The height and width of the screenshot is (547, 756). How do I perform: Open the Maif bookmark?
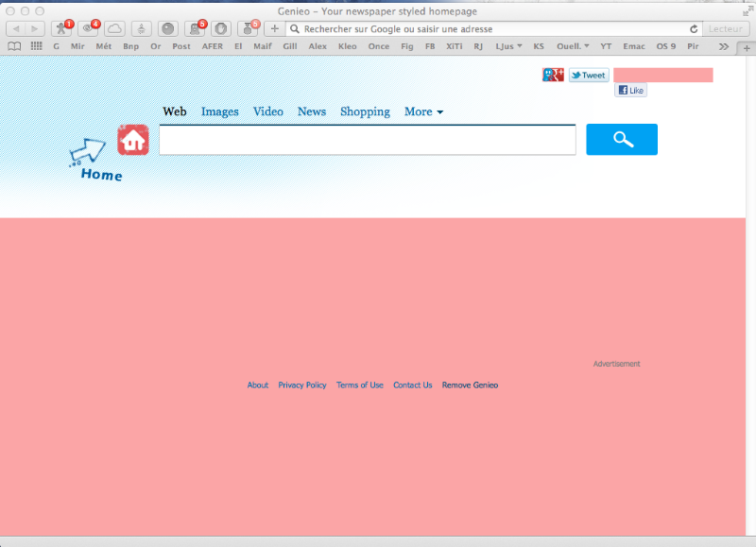tap(263, 46)
